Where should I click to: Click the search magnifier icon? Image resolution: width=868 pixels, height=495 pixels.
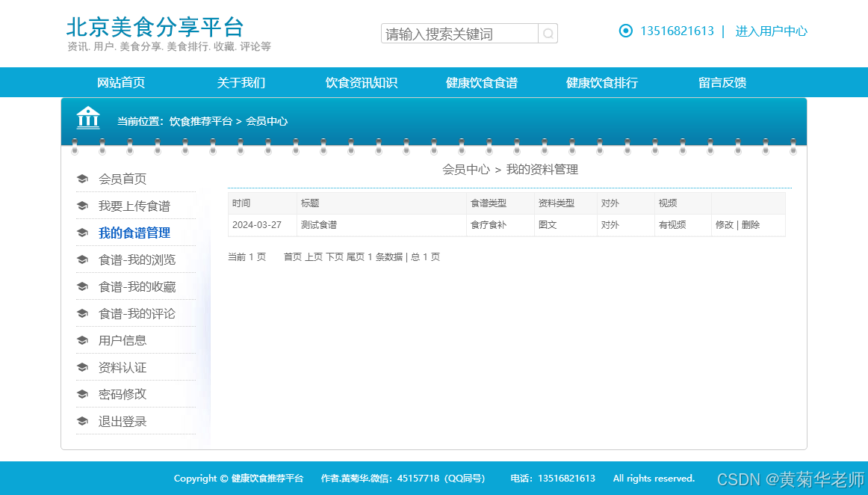coord(548,33)
